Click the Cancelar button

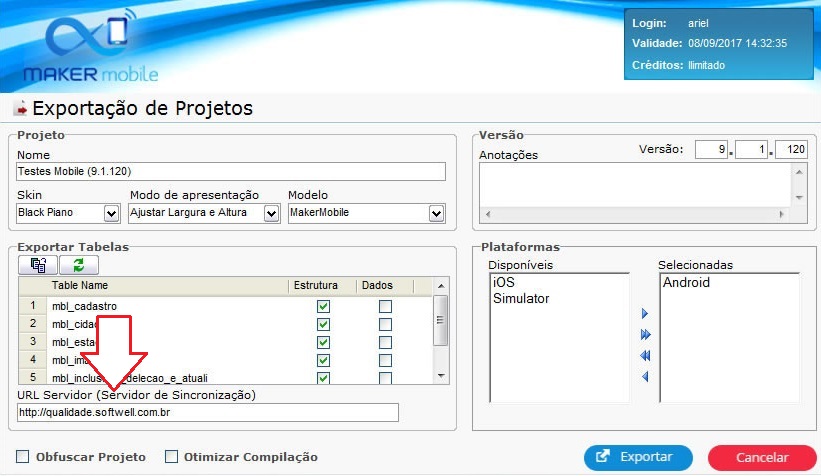point(762,457)
